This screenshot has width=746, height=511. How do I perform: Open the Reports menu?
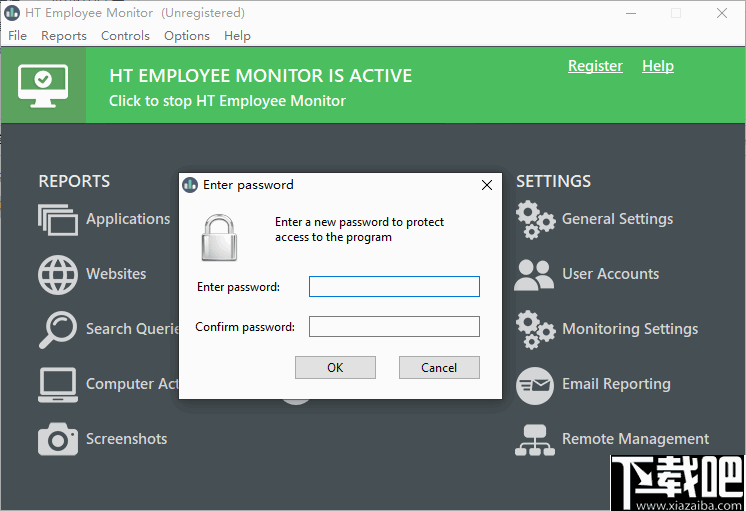[x=64, y=36]
